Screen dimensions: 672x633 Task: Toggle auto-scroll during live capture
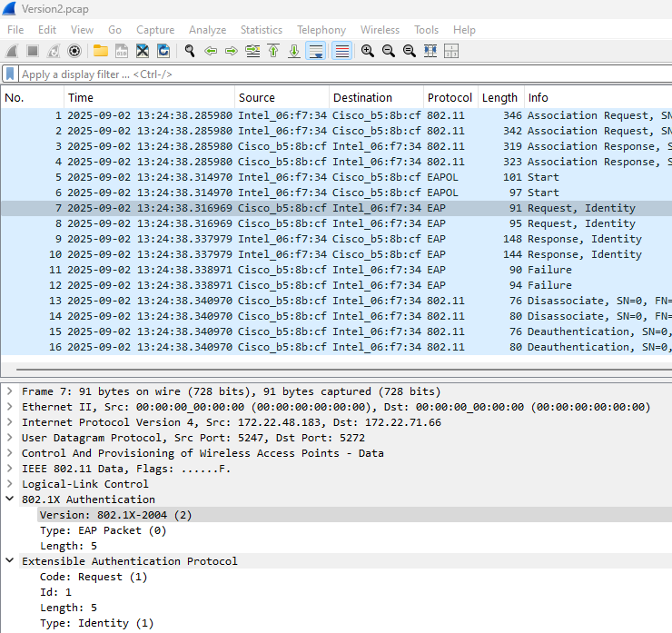315,51
